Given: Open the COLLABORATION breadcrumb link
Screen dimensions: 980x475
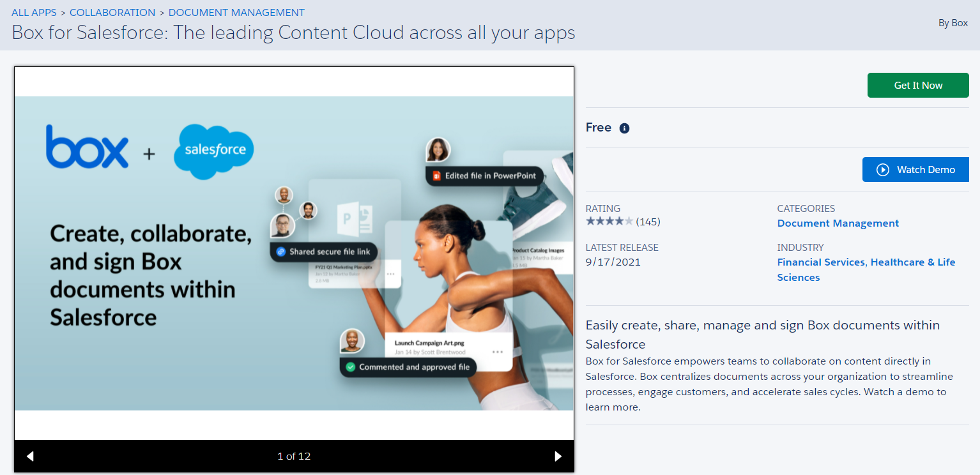Looking at the screenshot, I should pos(112,13).
